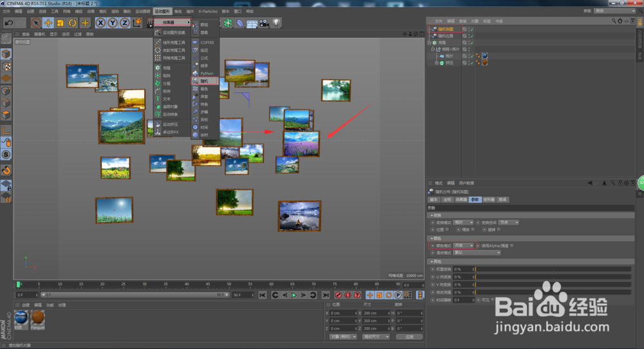
Task: Click the camera toolbar icon
Action: pos(264,23)
